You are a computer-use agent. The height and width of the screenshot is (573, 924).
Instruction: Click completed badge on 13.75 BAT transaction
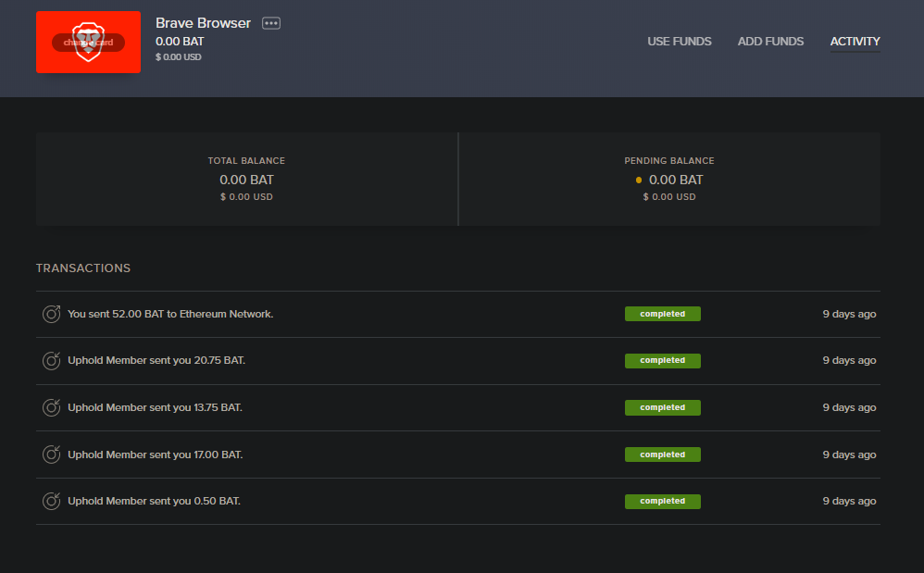[x=662, y=407]
